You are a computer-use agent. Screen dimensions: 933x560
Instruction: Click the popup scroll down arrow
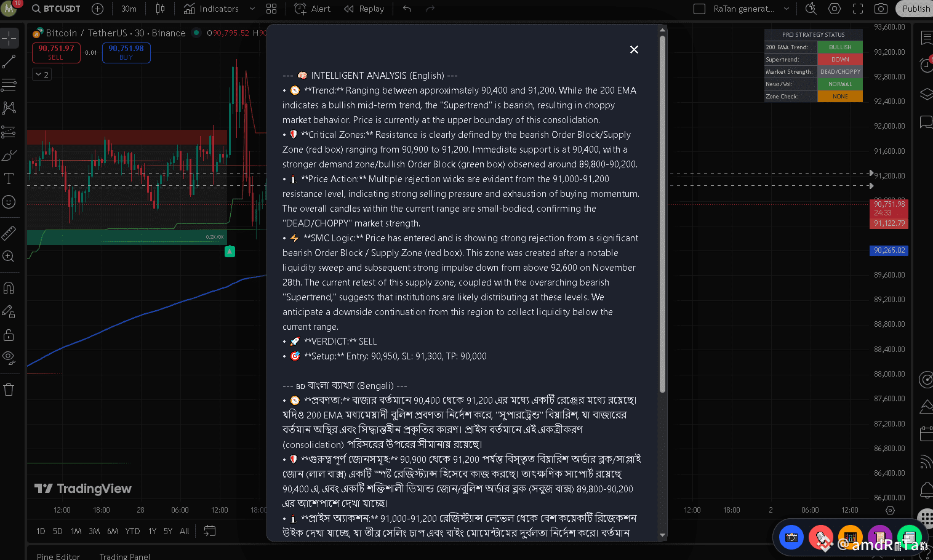[662, 535]
